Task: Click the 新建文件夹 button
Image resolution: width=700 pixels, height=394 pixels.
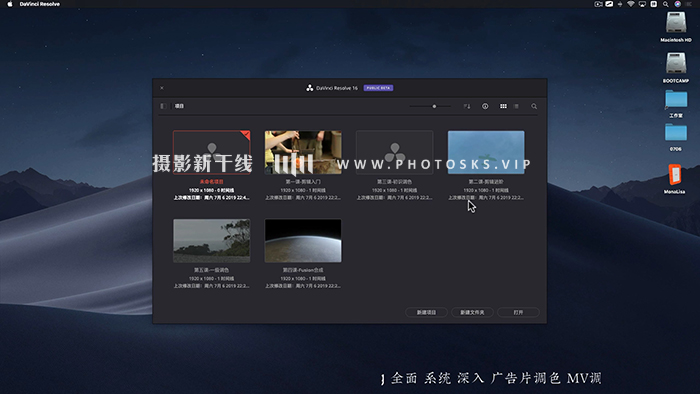Action: click(472, 312)
